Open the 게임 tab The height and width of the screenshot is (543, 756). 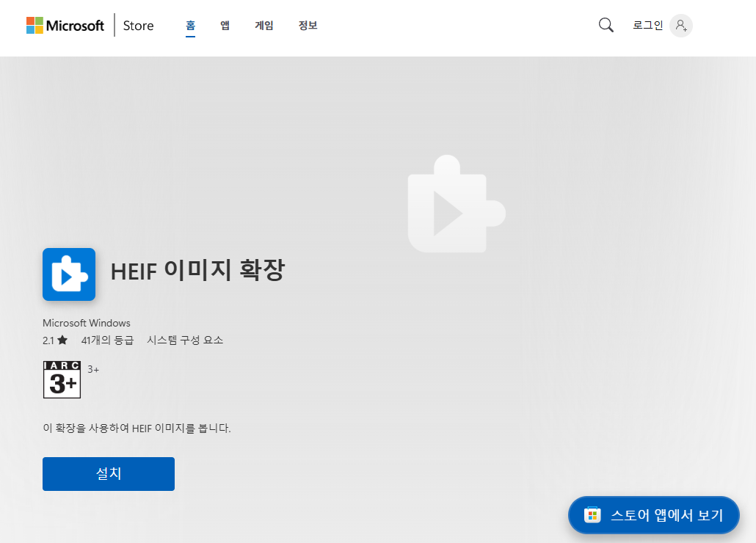(x=264, y=26)
